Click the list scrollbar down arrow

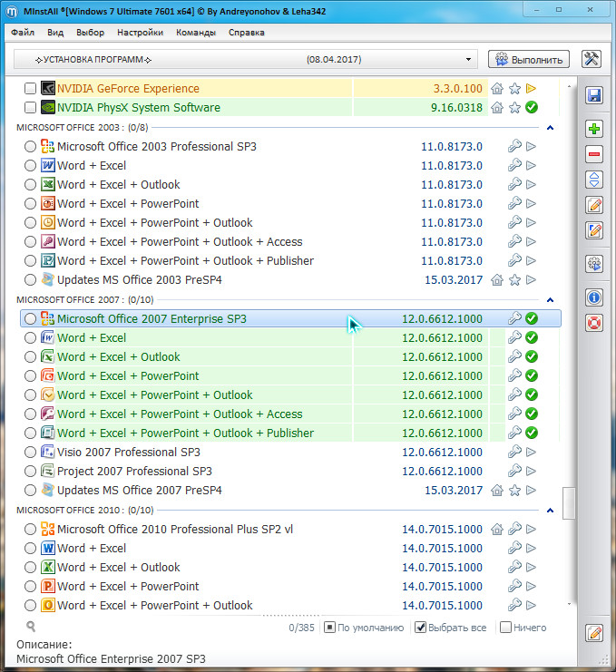(x=569, y=604)
